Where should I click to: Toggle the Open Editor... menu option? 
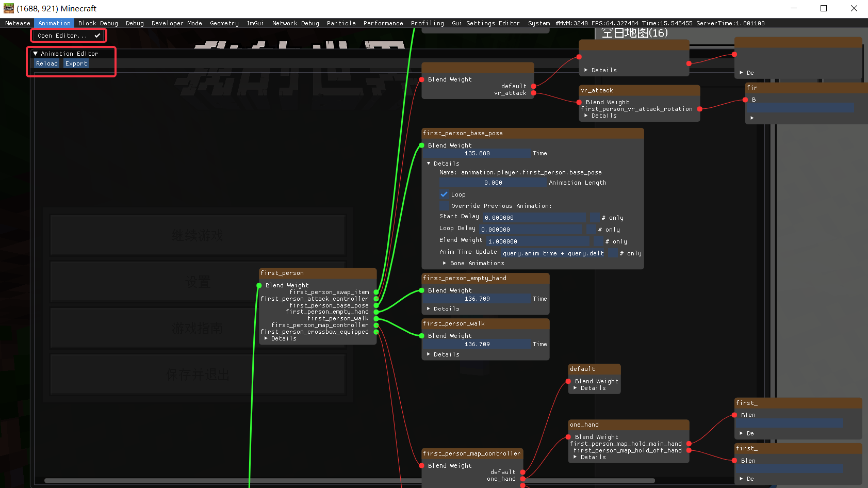point(69,36)
